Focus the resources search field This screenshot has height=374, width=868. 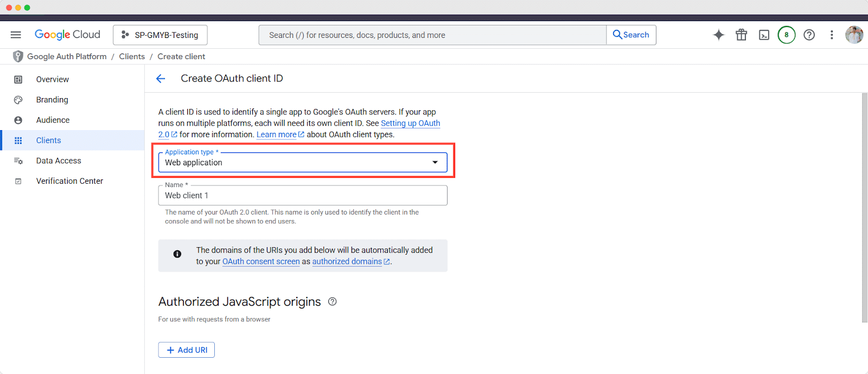pyautogui.click(x=432, y=35)
